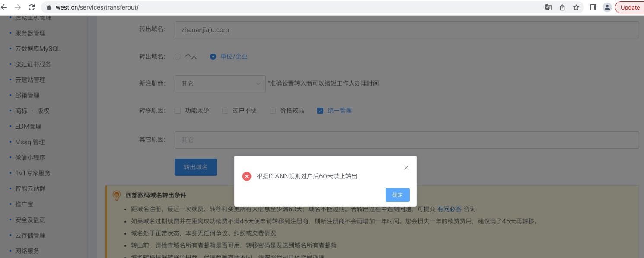Toggle the browser side panel icon

[x=593, y=7]
